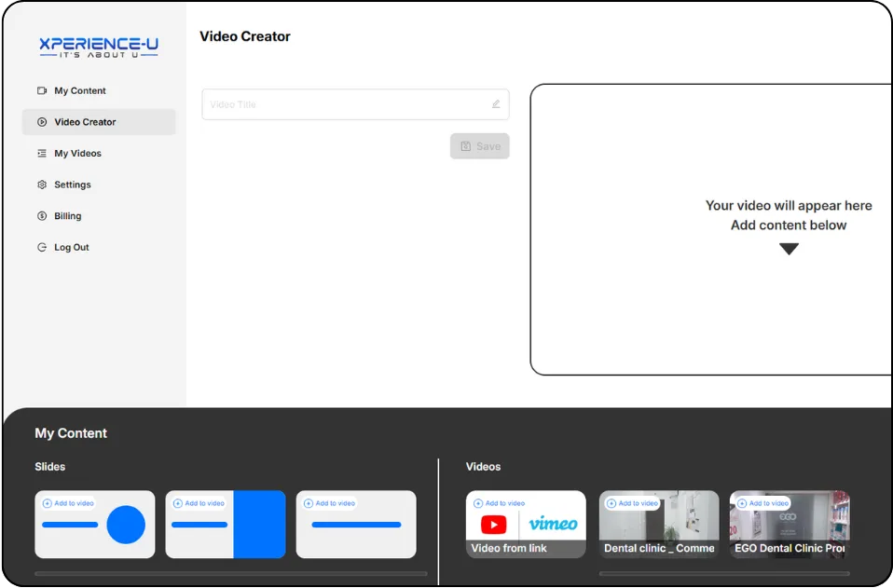
Task: Click the Xperience-U logo
Action: coord(99,48)
